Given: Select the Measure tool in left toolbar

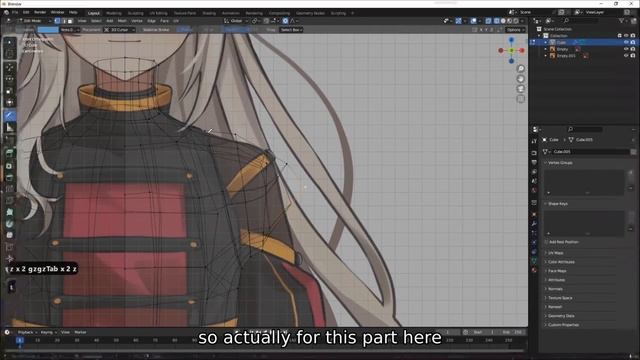Looking at the screenshot, I should pos(10,128).
